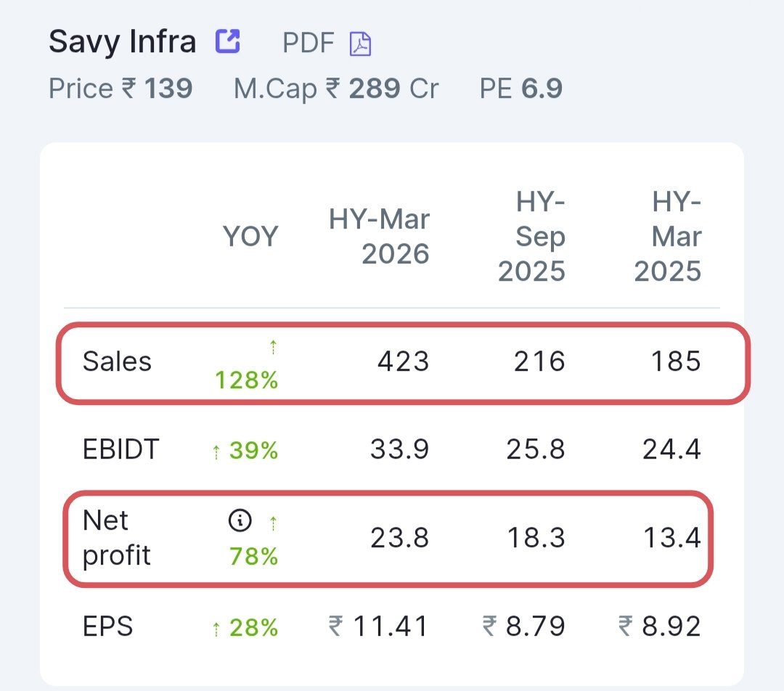This screenshot has height=691, width=784.
Task: Open the PDF document icon
Action: [x=360, y=44]
